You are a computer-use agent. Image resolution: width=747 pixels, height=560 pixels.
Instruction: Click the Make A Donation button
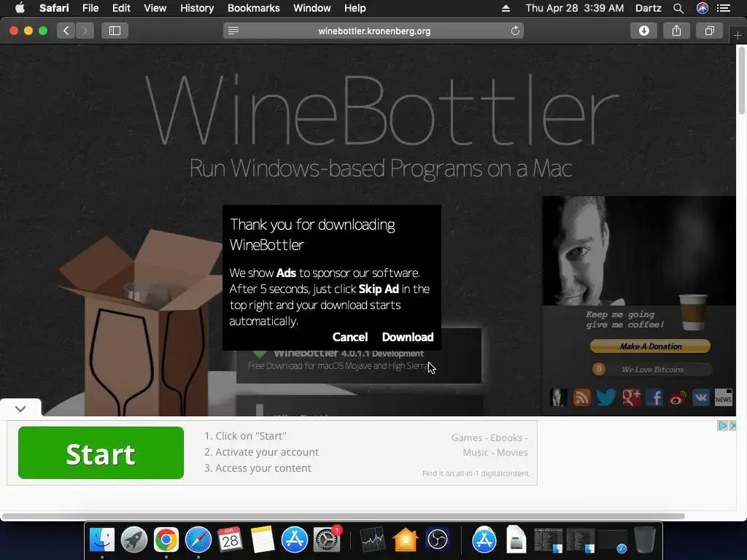tap(650, 346)
